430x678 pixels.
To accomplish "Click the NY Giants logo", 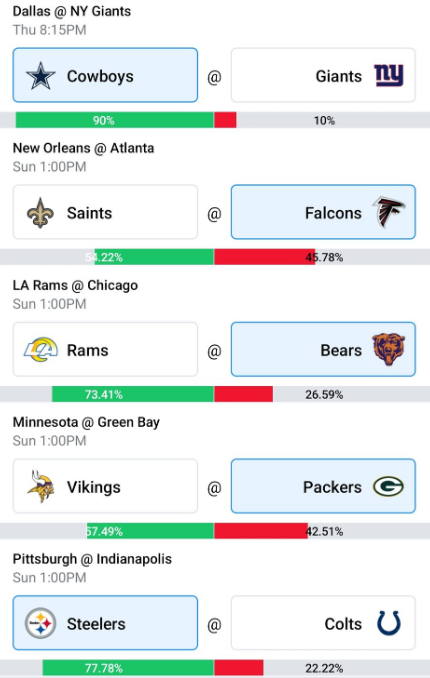I will tap(388, 75).
